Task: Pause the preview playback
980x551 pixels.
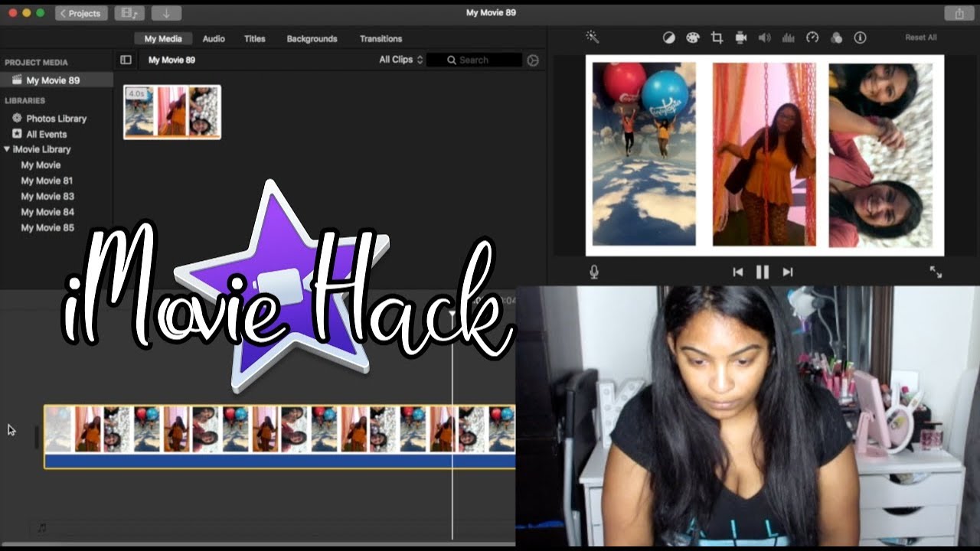Action: [x=763, y=272]
